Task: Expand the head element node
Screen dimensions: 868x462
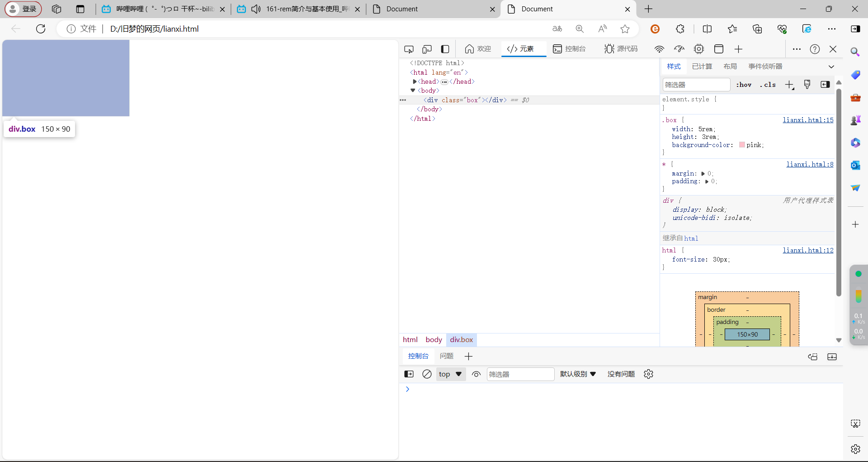Action: (415, 81)
